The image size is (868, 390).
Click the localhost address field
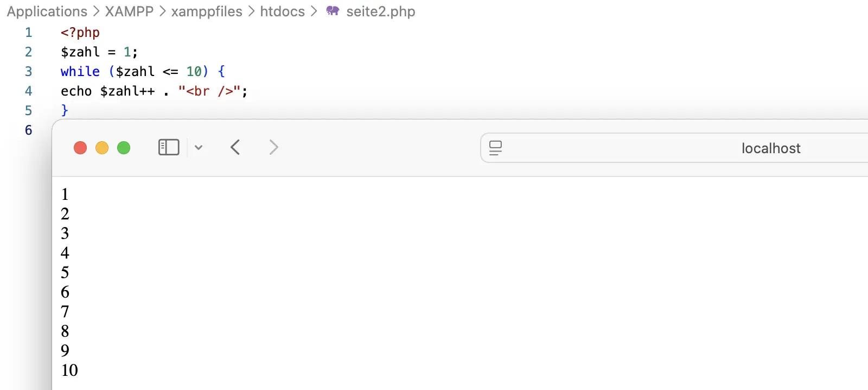(x=674, y=148)
